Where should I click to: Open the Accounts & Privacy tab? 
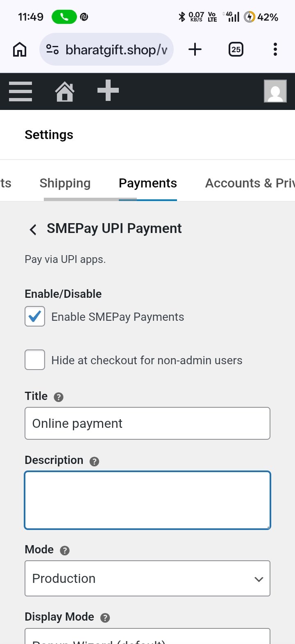coord(249,183)
